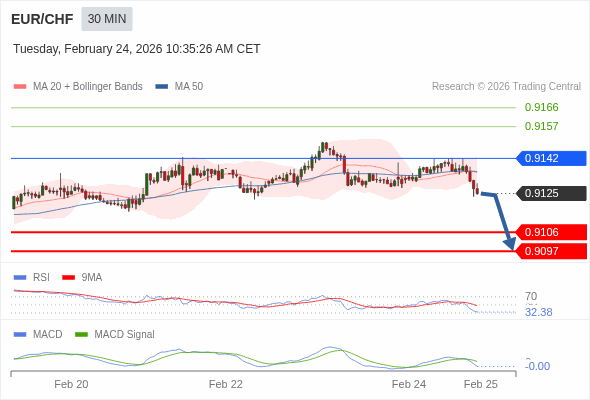Viewport: 590px width, 400px height.
Task: Click the date and time line of the chart
Action: [137, 49]
